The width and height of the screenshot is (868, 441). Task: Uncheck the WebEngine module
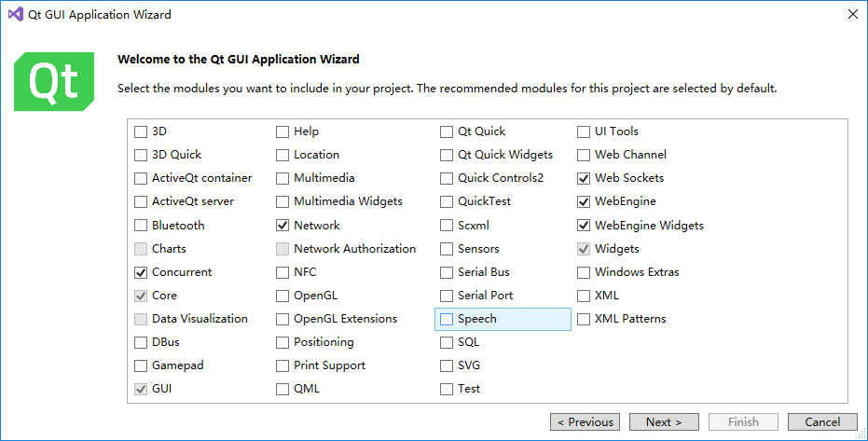pyautogui.click(x=584, y=201)
